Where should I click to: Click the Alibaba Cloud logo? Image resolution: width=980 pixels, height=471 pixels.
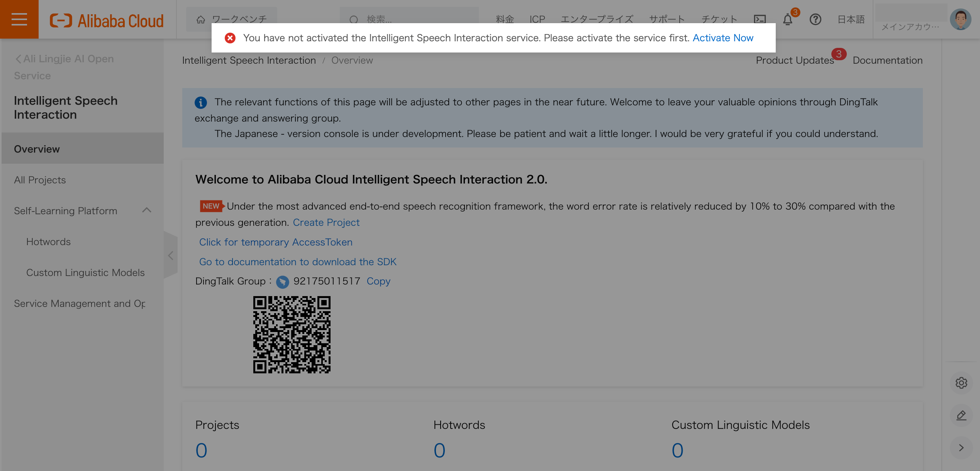[107, 20]
